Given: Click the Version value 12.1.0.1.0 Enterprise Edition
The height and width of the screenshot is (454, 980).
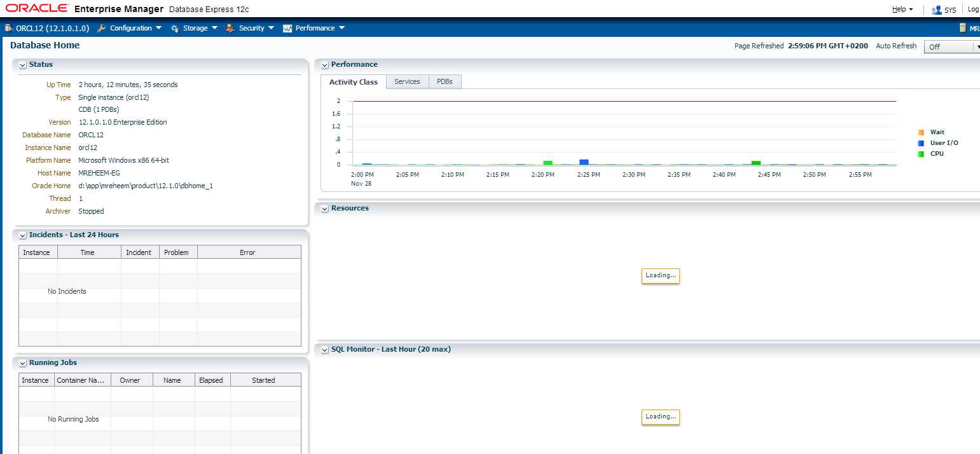Looking at the screenshot, I should [123, 122].
